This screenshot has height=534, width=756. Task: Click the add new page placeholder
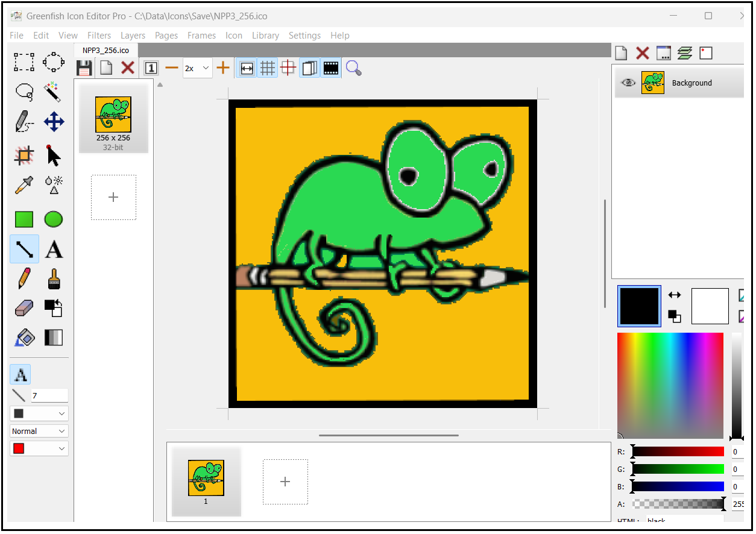[x=113, y=198]
